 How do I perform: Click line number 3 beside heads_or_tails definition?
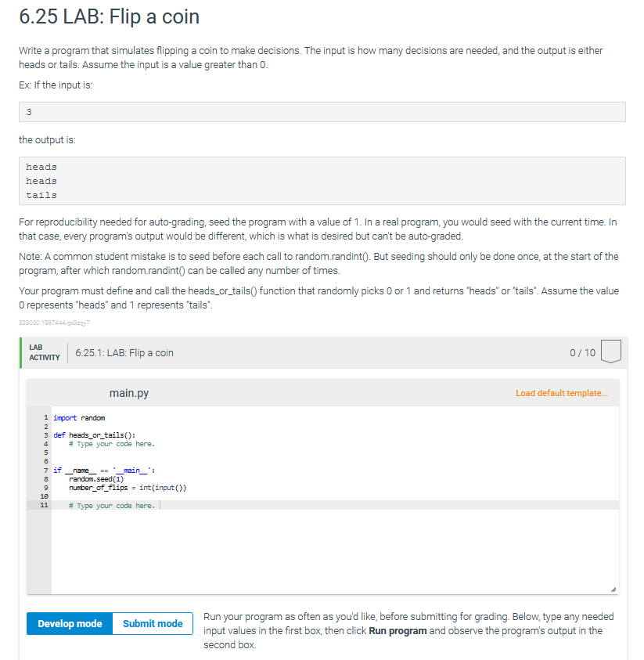(x=45, y=435)
